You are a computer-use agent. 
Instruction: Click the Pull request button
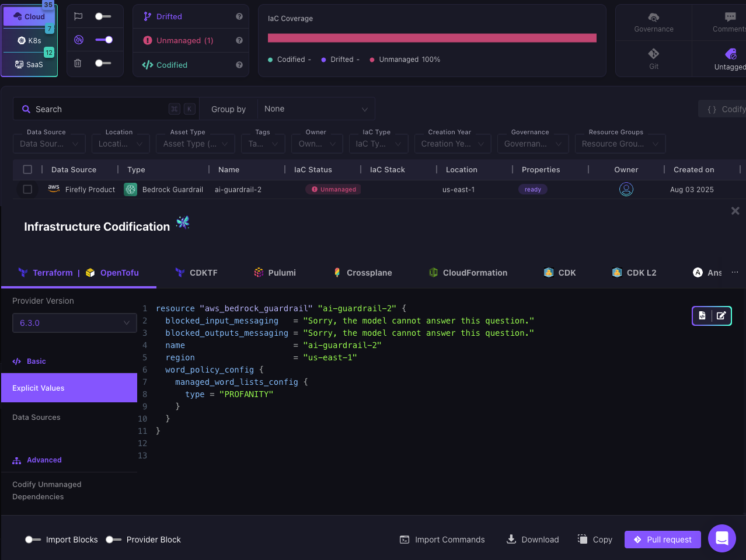(663, 540)
